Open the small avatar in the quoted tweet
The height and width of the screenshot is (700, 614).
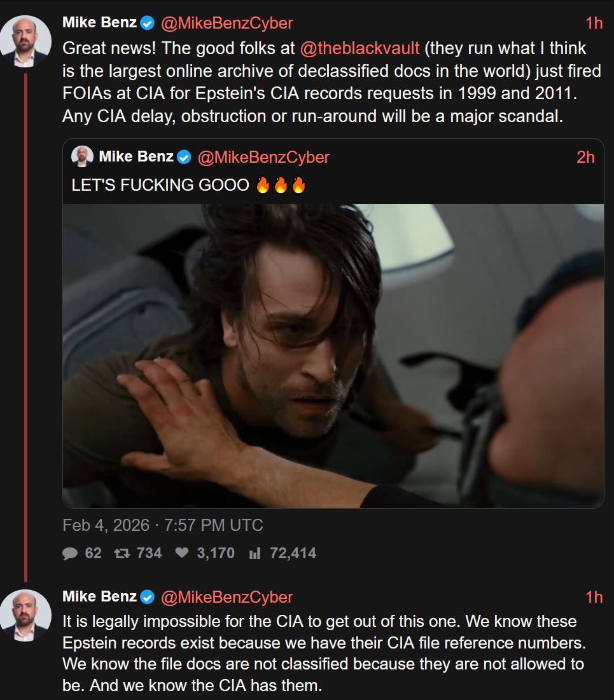(83, 157)
